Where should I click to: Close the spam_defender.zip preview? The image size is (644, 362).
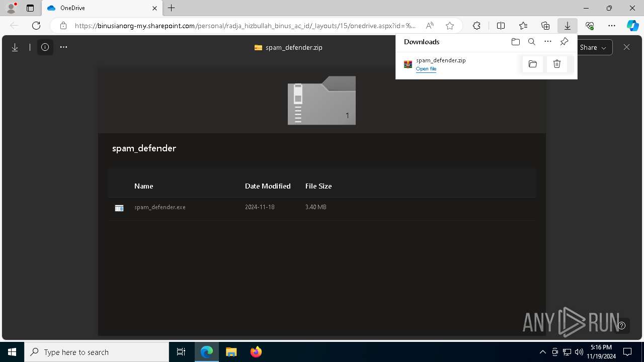[x=626, y=47]
